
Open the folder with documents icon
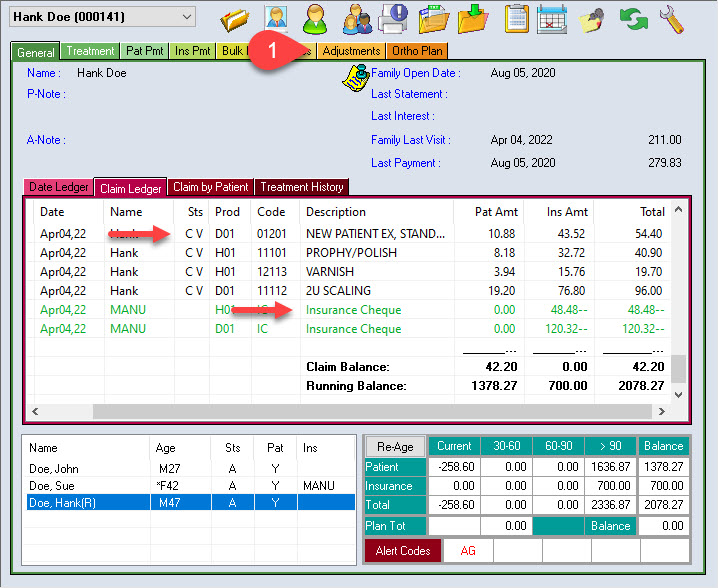433,19
